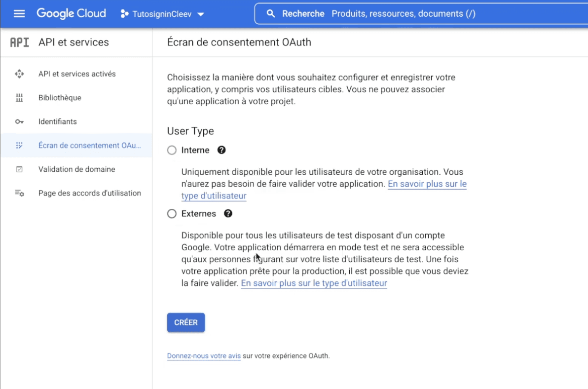Navigate to Validation de domaine
Viewport: 588px width, 389px height.
point(76,169)
